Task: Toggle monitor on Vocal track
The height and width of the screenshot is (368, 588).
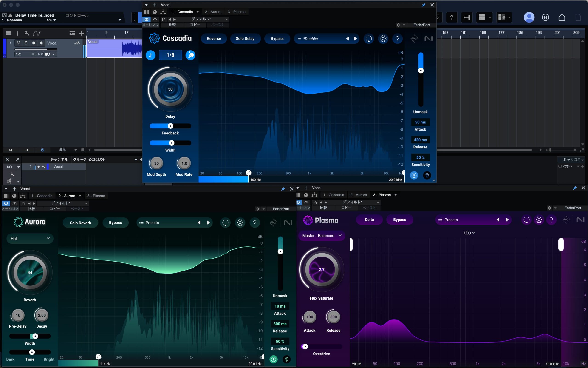Action: tap(42, 43)
